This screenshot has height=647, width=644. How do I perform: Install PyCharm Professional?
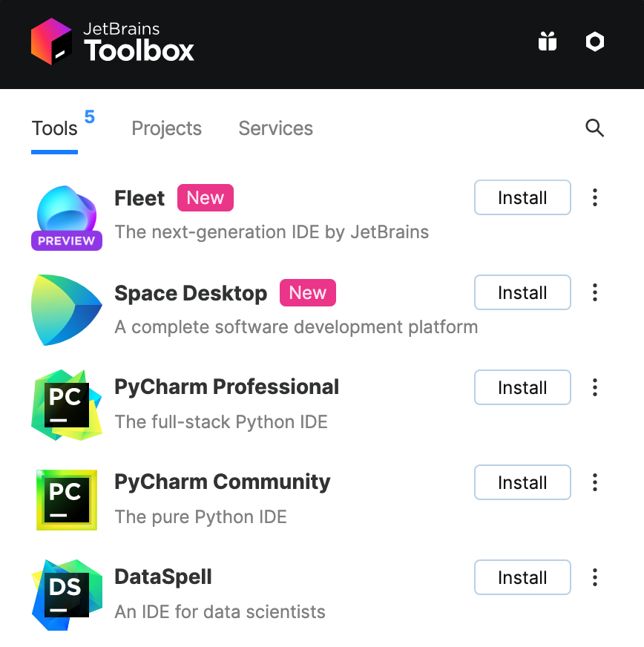522,387
